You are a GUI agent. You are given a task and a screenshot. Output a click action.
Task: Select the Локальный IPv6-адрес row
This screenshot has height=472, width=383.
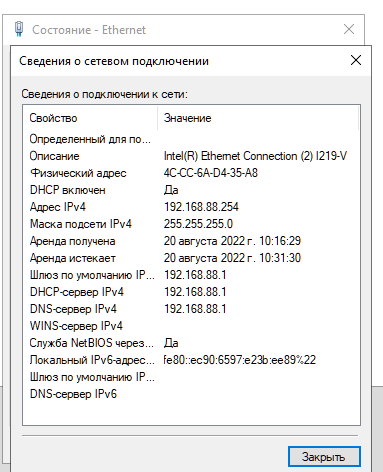[191, 360]
